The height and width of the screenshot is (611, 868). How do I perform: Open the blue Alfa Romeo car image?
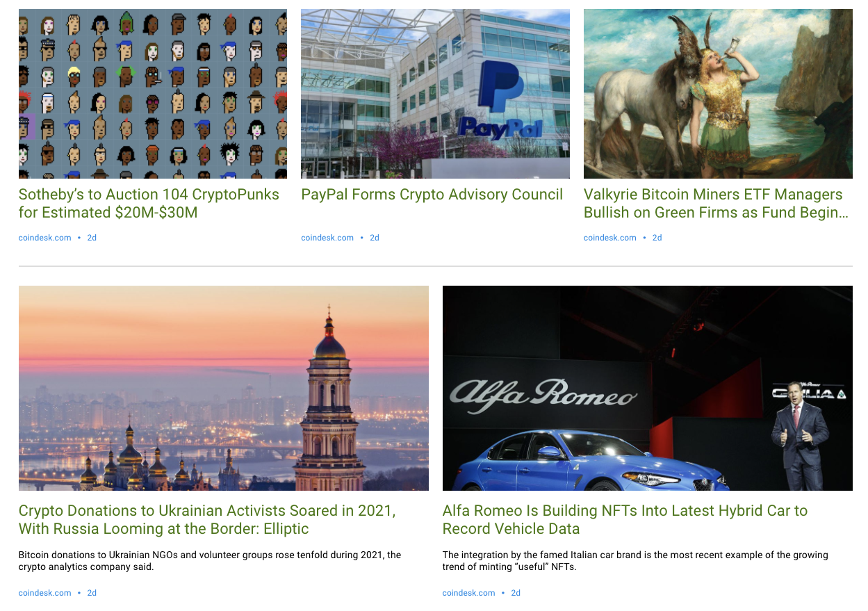(648, 388)
